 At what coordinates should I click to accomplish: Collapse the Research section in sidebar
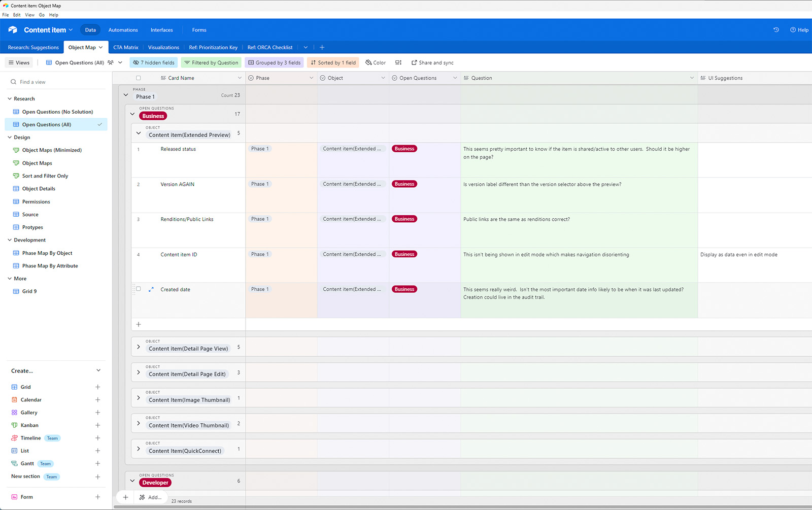pos(10,98)
